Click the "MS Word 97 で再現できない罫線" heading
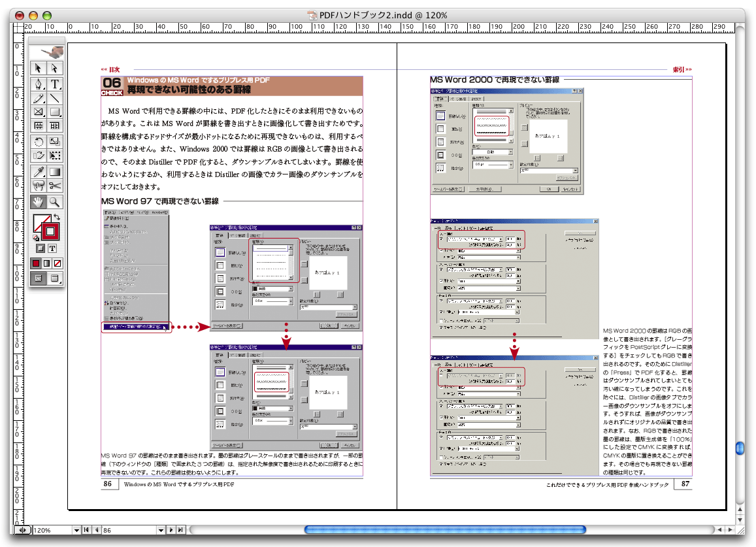 pos(160,201)
